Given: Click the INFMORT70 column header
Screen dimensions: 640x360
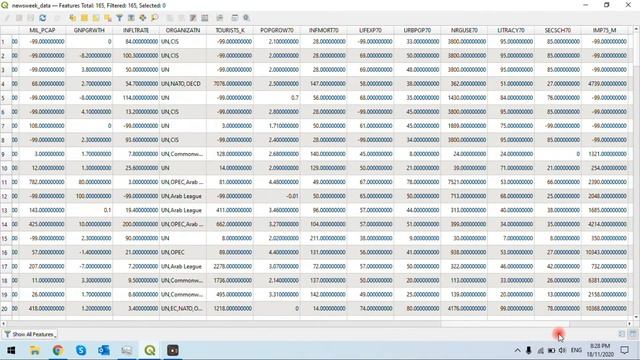Looking at the screenshot, I should click(324, 30).
